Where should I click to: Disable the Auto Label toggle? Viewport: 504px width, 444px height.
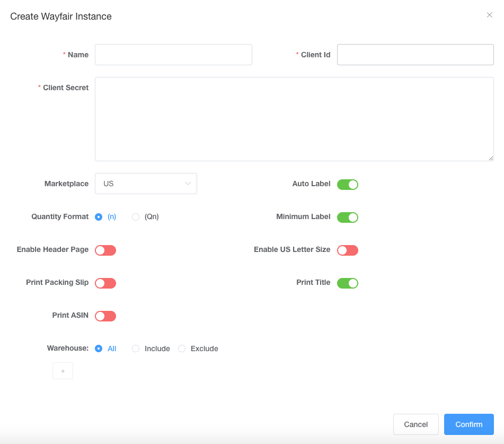[x=347, y=184]
